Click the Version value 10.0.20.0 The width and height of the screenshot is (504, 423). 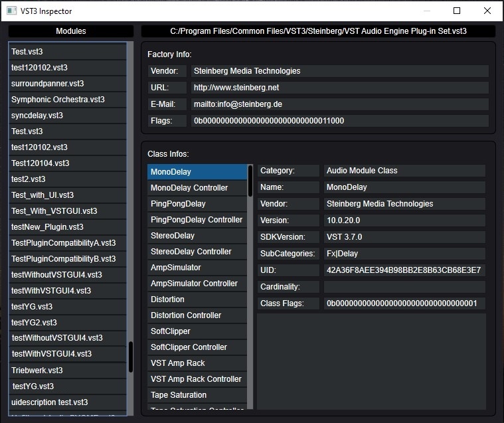(404, 220)
